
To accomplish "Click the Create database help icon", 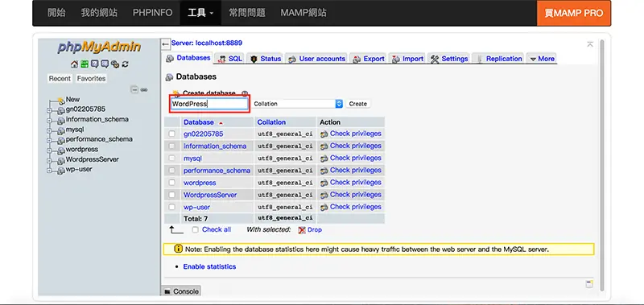I will point(245,93).
